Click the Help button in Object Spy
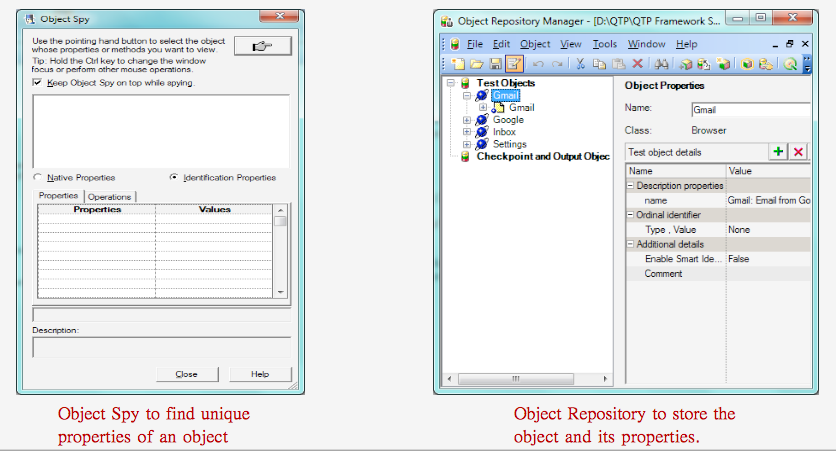 click(260, 374)
